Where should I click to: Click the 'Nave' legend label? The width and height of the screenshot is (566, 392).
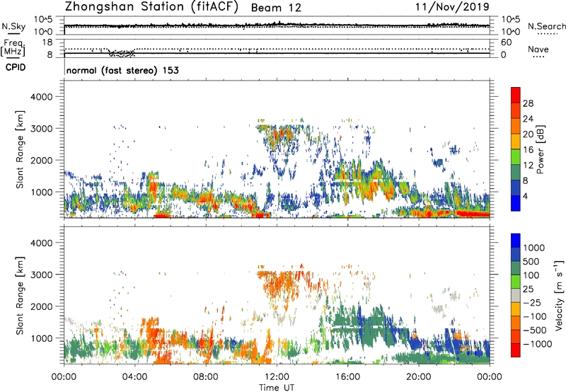point(538,50)
